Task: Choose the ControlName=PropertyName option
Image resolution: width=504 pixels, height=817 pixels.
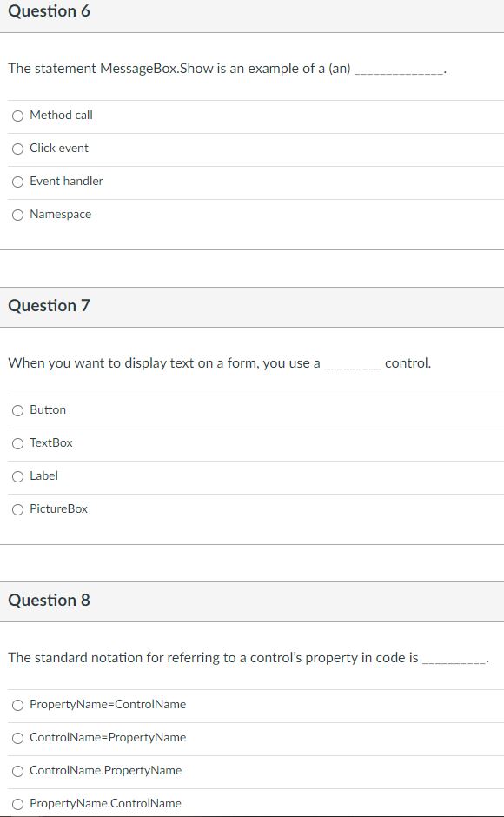Action: click(x=17, y=738)
